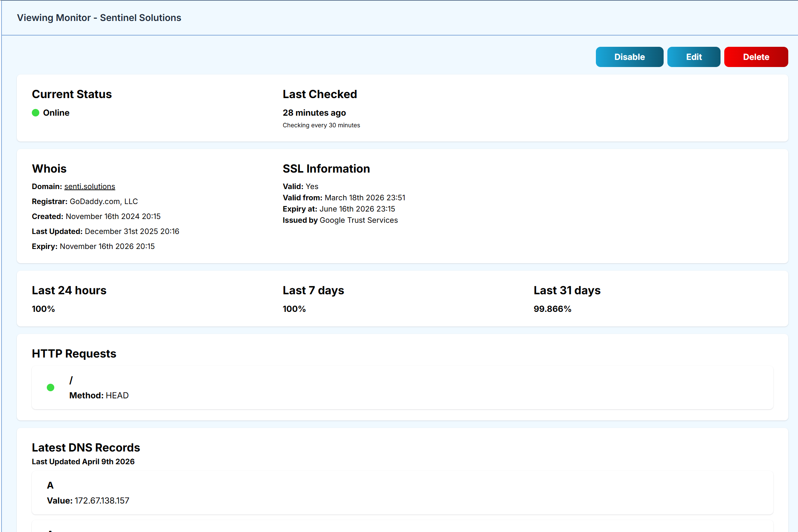
Task: Click the Last 24 hours uptime percentage
Action: click(43, 308)
